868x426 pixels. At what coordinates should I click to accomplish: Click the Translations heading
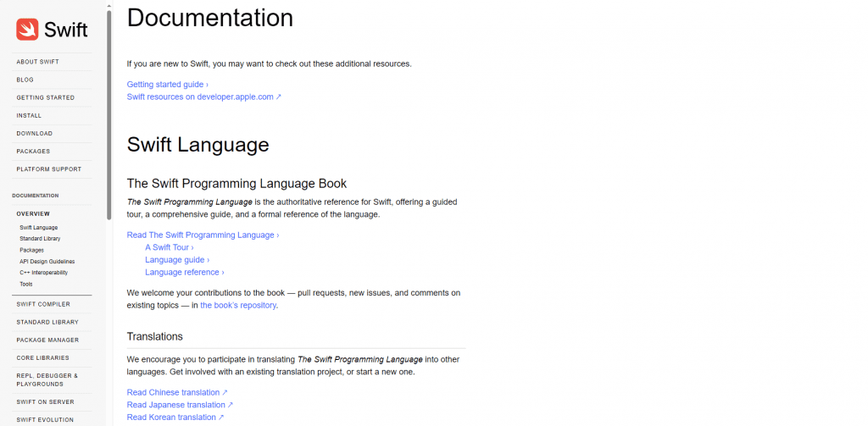click(x=155, y=336)
